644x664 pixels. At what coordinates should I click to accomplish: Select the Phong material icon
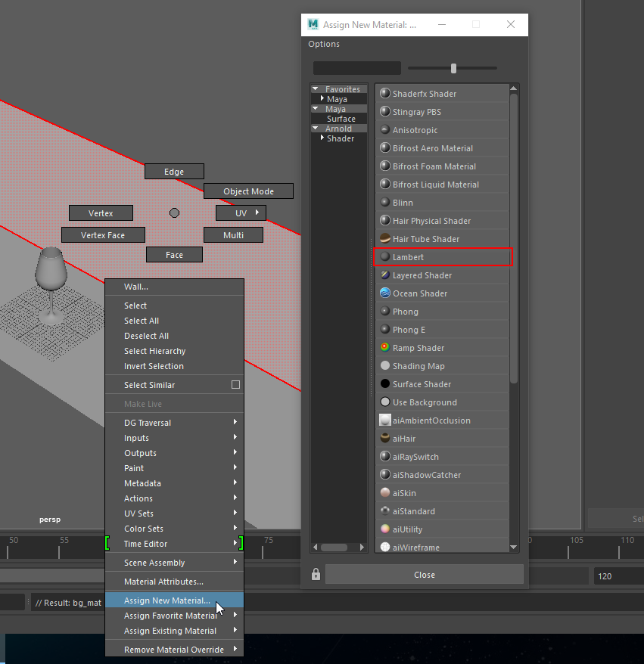(x=384, y=312)
